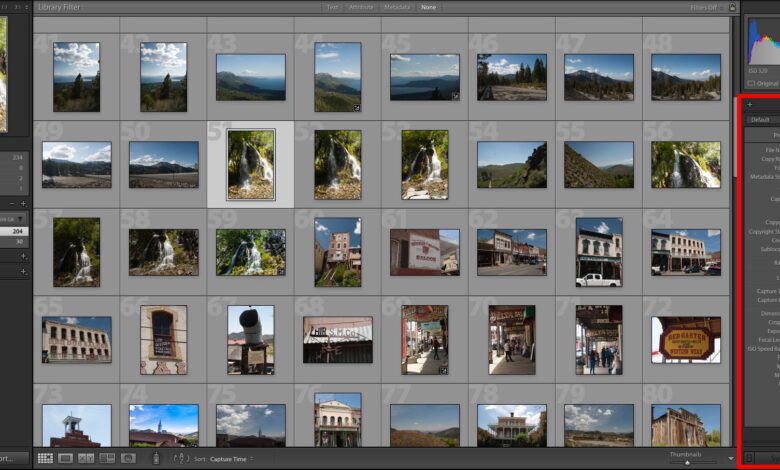Switch to Loupe view icon

coord(66,458)
